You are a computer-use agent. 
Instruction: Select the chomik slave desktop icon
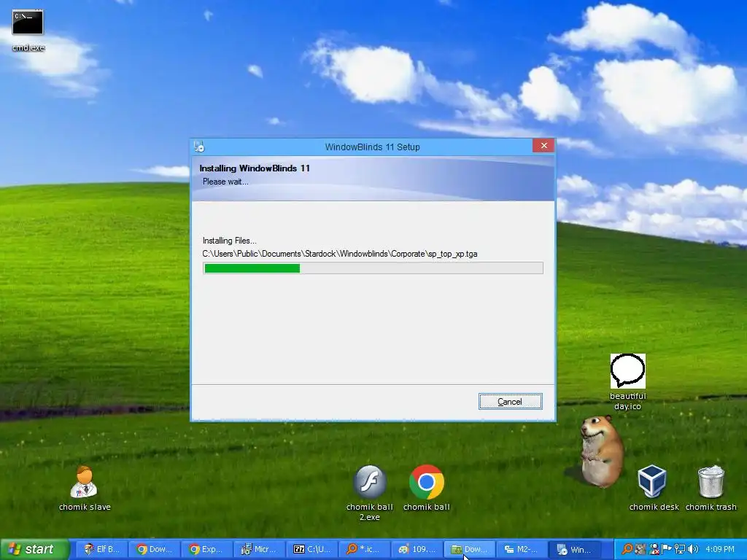coord(85,489)
